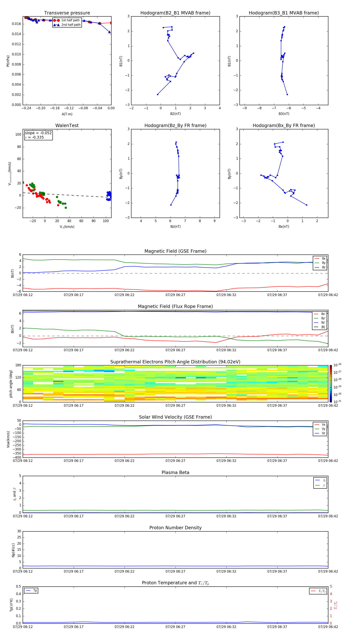Click the "Hodogram(B2_B1 MVAB frame)" title

point(175,13)
